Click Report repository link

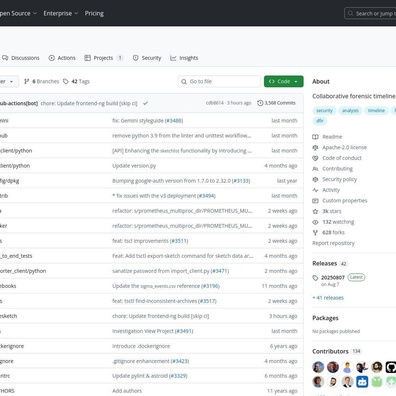(333, 243)
